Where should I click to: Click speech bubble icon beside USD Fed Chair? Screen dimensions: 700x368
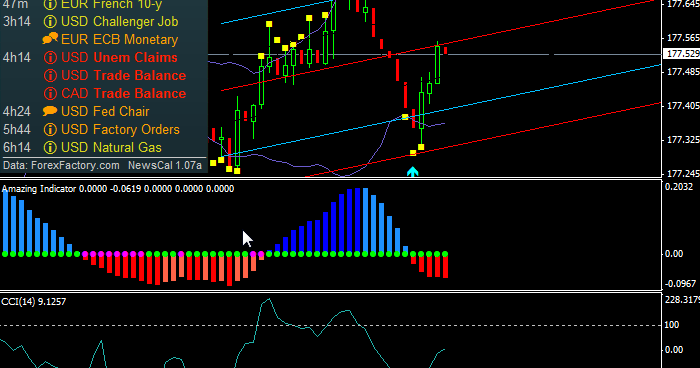[x=50, y=111]
